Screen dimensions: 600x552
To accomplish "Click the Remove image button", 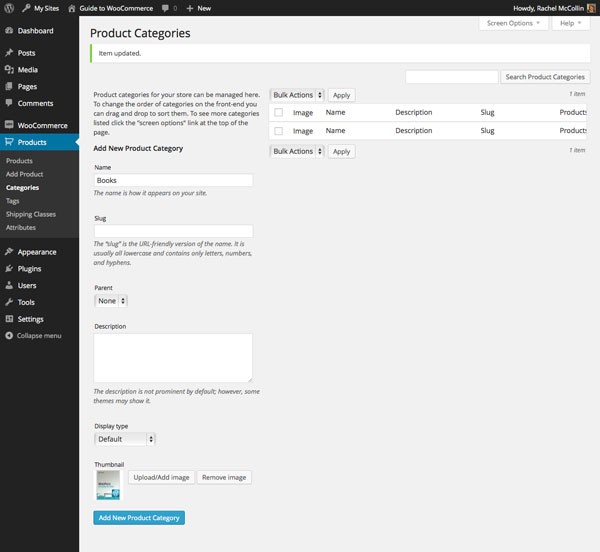I will [x=224, y=477].
